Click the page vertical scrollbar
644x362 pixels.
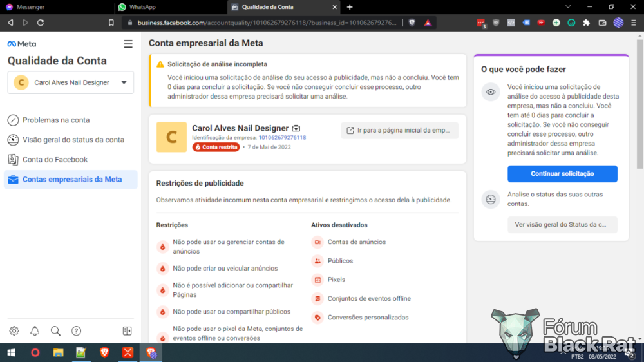(x=640, y=102)
